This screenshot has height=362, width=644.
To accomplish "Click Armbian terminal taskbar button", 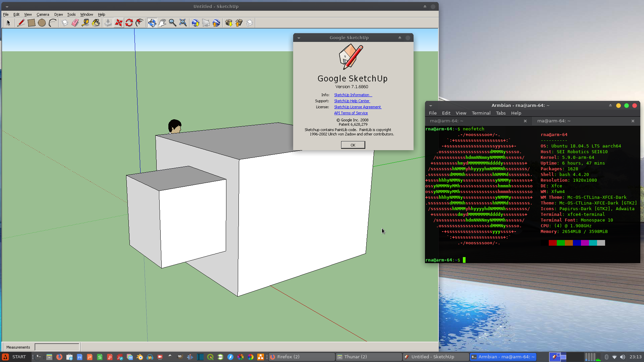I will click(x=503, y=357).
